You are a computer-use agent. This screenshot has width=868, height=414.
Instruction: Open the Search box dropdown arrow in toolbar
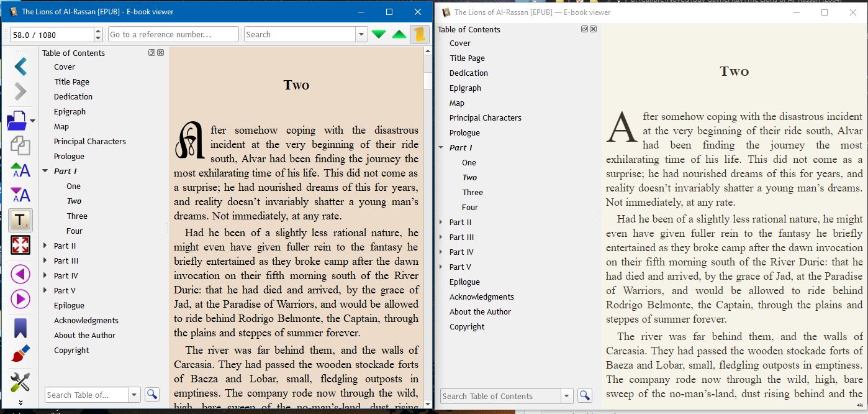(x=361, y=35)
